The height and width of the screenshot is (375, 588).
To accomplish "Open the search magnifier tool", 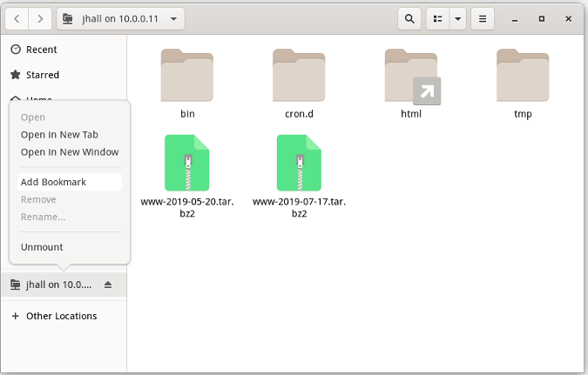I will (x=409, y=18).
